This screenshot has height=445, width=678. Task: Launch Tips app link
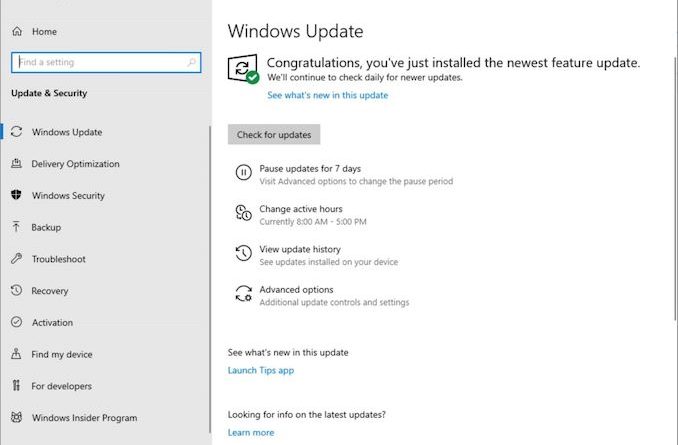(261, 371)
